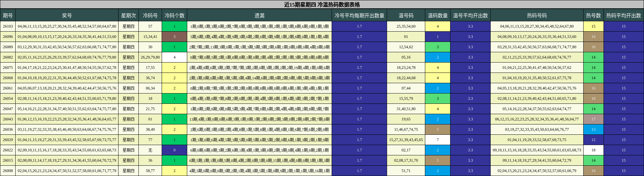Click warm number cell 05,16
The width and height of the screenshot is (644, 176).
coord(406,57)
